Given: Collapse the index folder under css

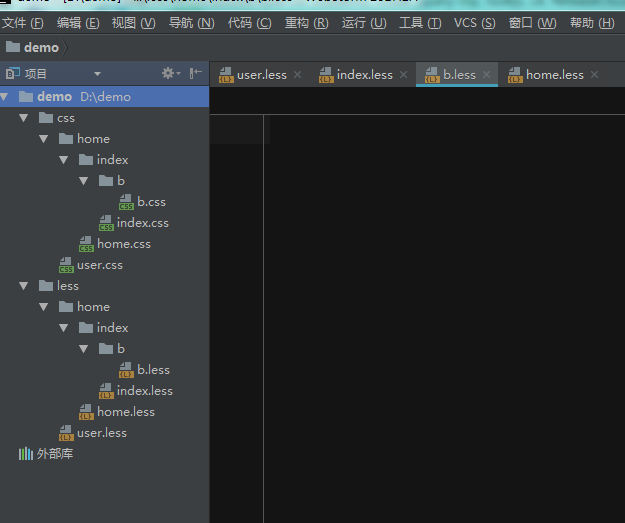Looking at the screenshot, I should 63,160.
